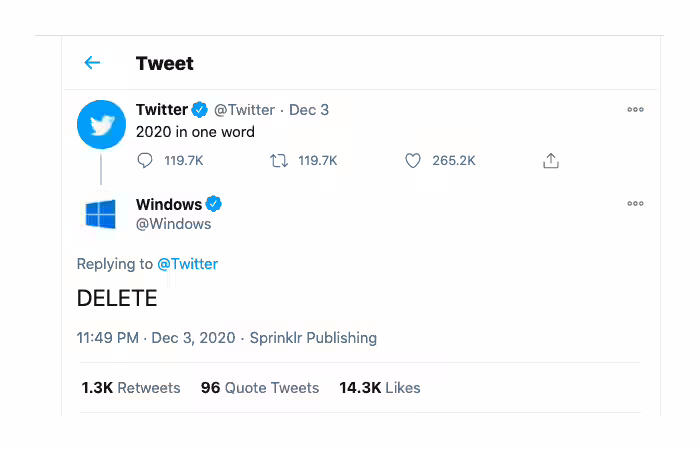Open the 'Dec 3' timestamp link

click(309, 110)
